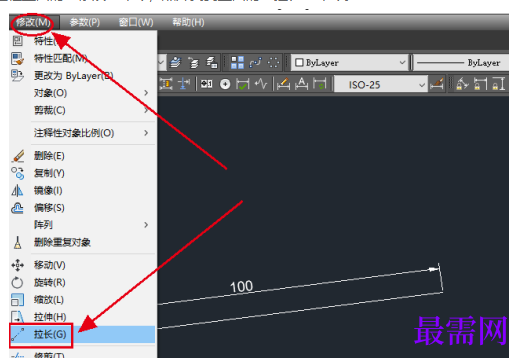
Task: Choose the 复制(Y) copy command
Action: [x=83, y=173]
